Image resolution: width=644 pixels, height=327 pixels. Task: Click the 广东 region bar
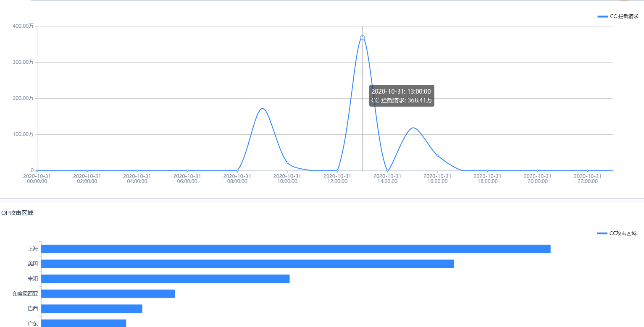(84, 323)
